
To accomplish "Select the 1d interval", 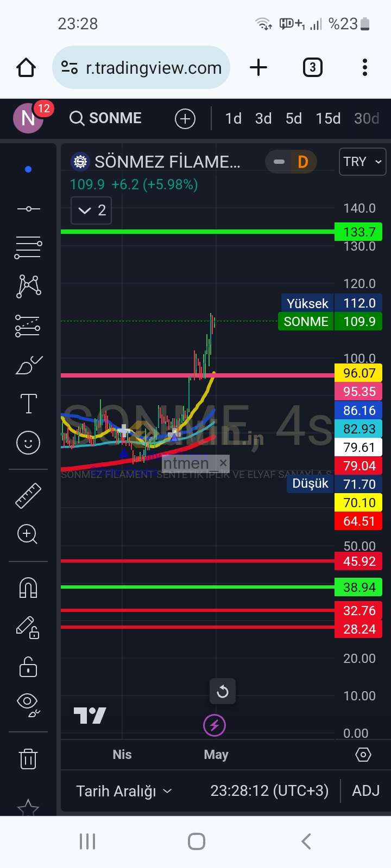I will point(234,118).
